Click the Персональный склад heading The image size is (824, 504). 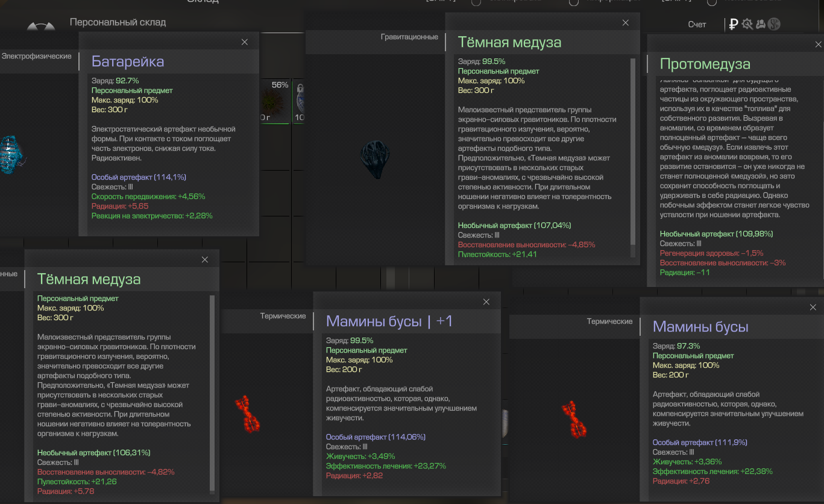pyautogui.click(x=118, y=22)
